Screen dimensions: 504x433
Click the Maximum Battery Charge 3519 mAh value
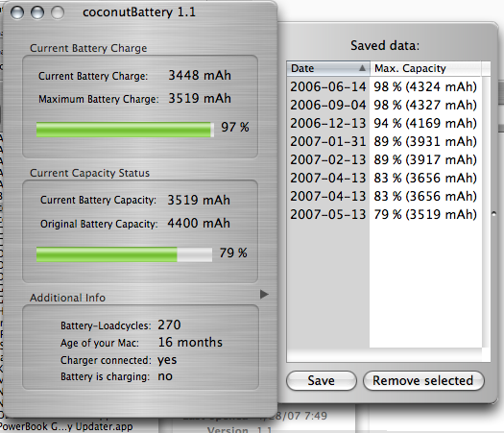click(x=200, y=98)
